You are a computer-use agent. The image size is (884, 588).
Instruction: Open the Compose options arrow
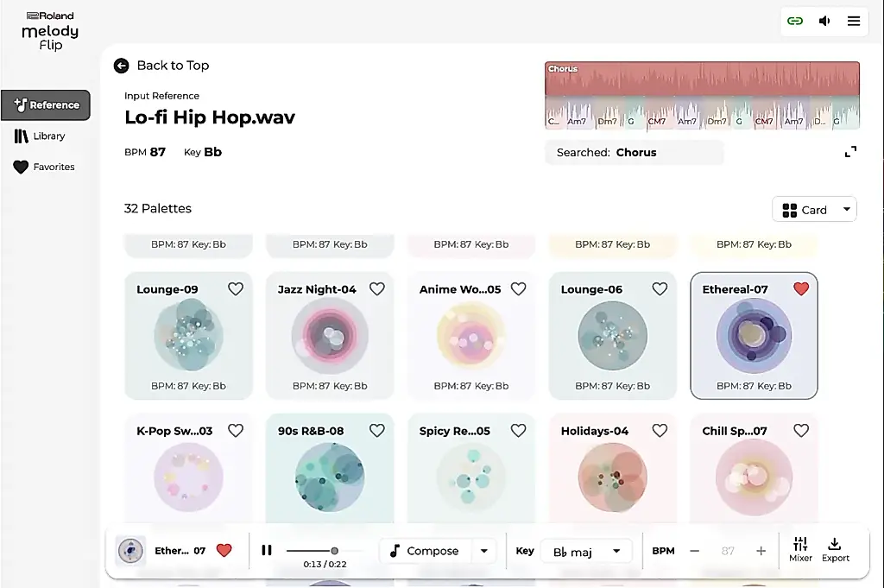[483, 551]
